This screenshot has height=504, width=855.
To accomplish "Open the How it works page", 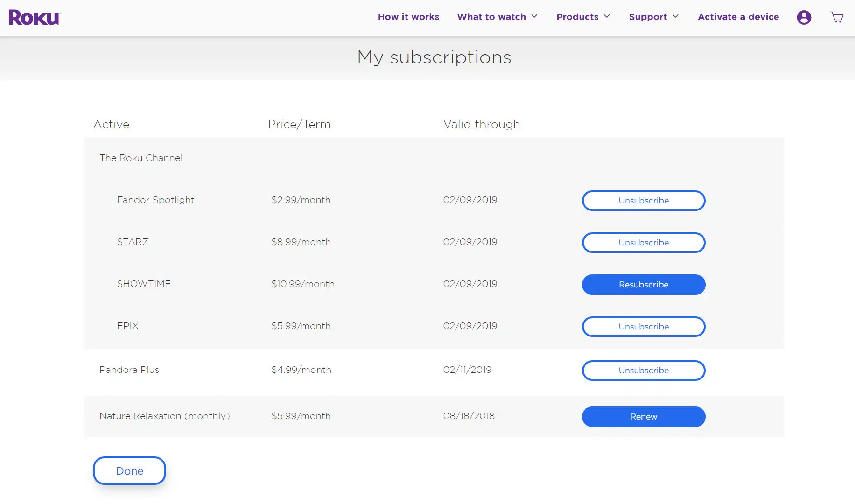I will (408, 17).
